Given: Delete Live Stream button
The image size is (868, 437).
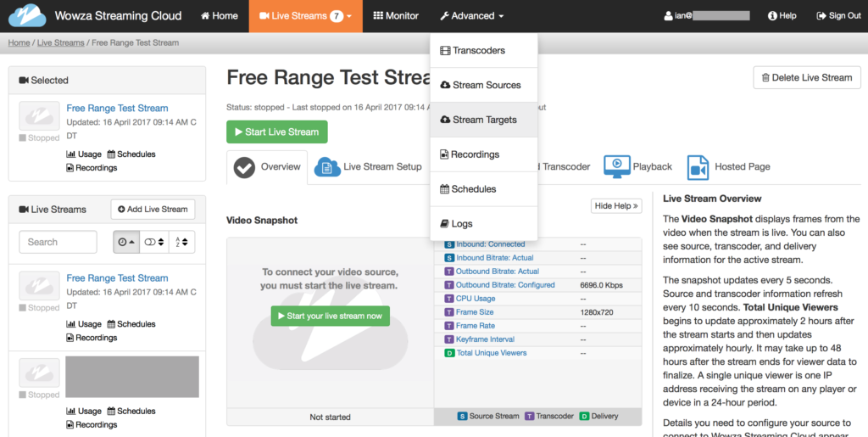Looking at the screenshot, I should tap(807, 77).
